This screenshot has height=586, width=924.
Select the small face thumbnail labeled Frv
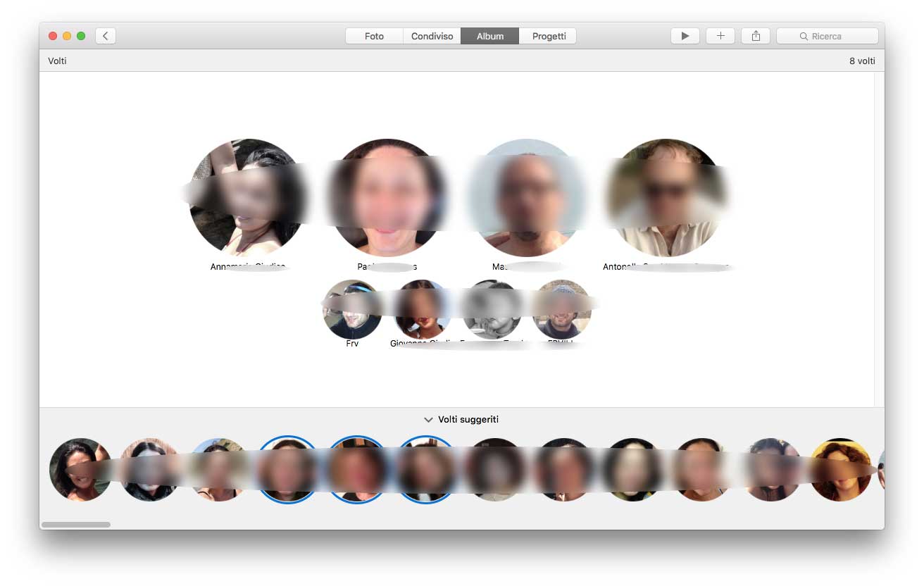tap(352, 310)
